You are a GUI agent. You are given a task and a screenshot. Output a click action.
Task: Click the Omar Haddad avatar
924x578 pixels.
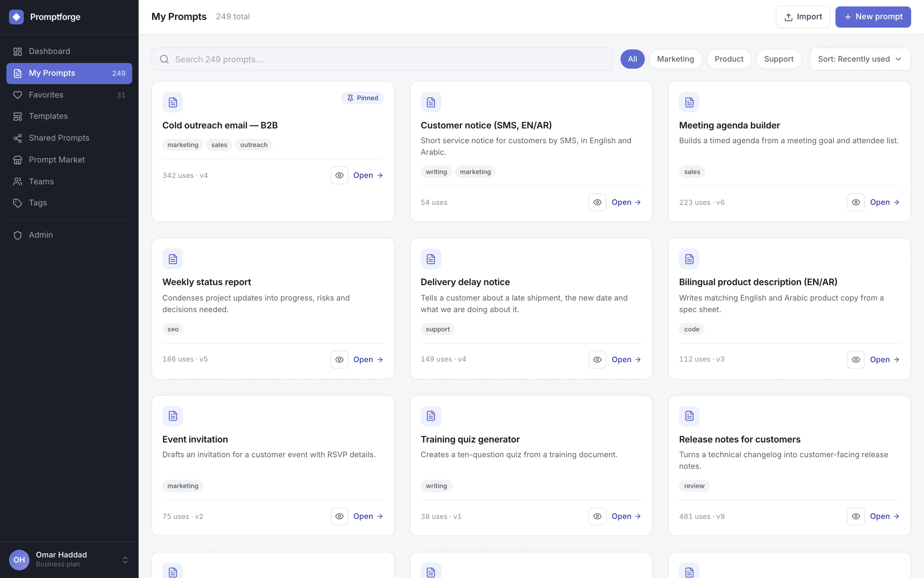19,560
